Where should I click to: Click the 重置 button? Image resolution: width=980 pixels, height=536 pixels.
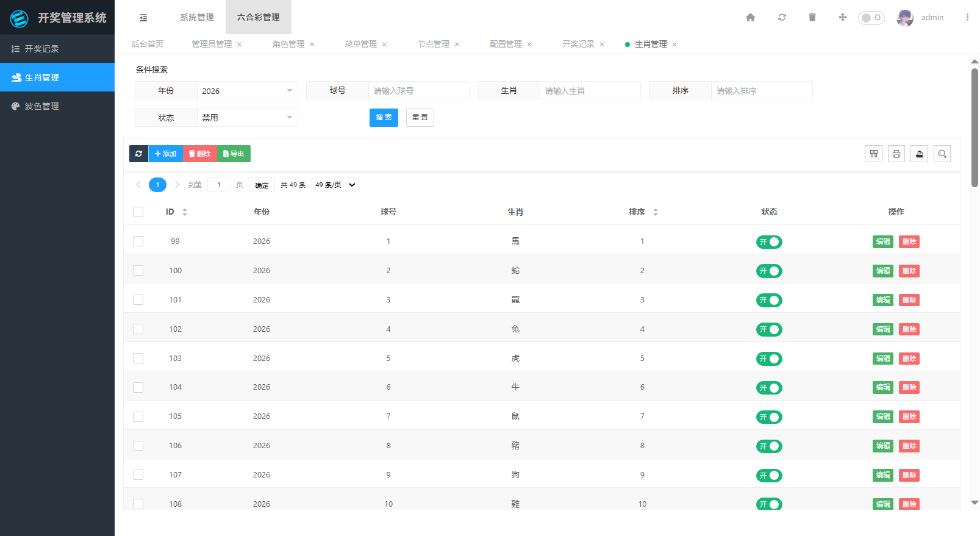[x=420, y=118]
